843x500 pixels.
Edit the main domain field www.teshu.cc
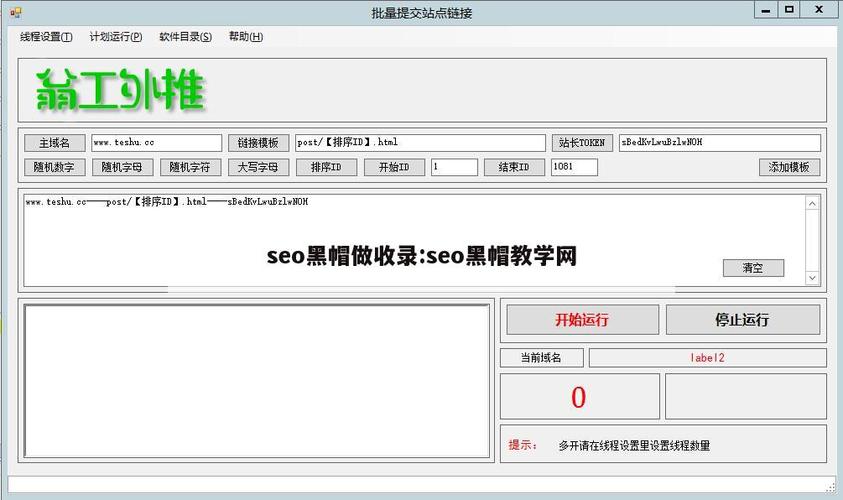156,142
